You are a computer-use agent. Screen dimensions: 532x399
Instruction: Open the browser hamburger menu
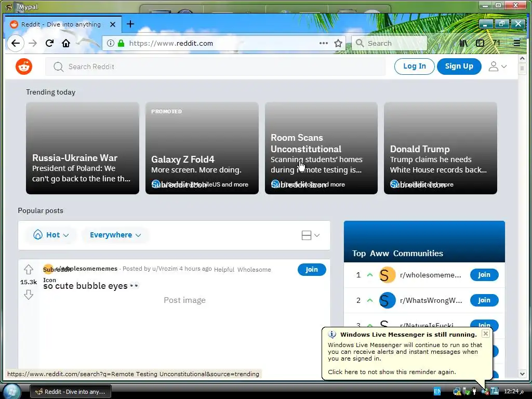(x=517, y=43)
